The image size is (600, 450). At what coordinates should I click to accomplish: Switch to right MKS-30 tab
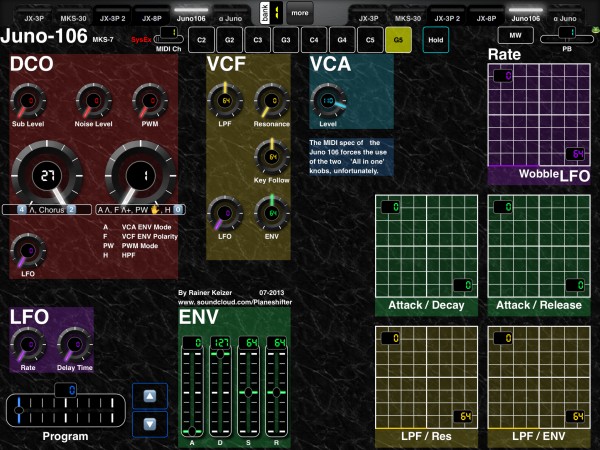click(408, 16)
